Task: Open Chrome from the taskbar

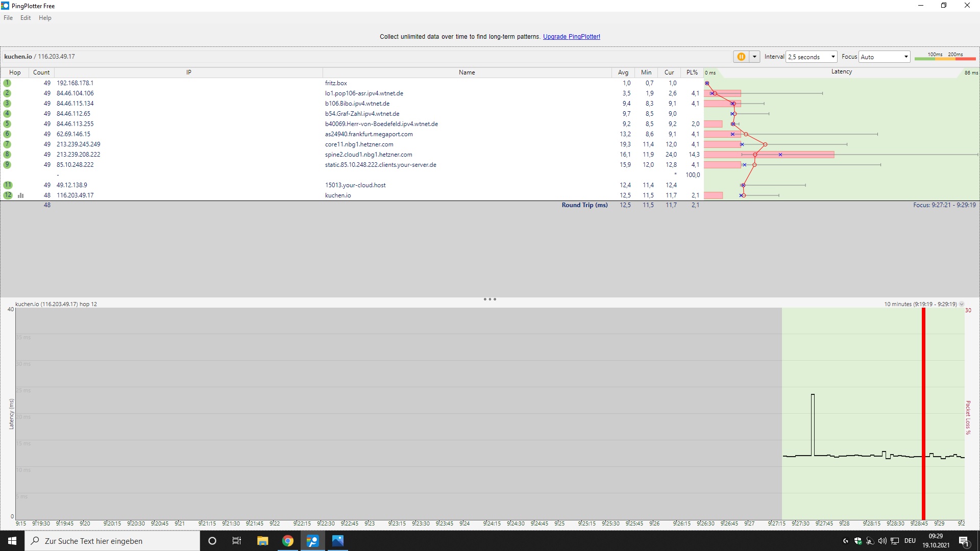Action: tap(288, 541)
